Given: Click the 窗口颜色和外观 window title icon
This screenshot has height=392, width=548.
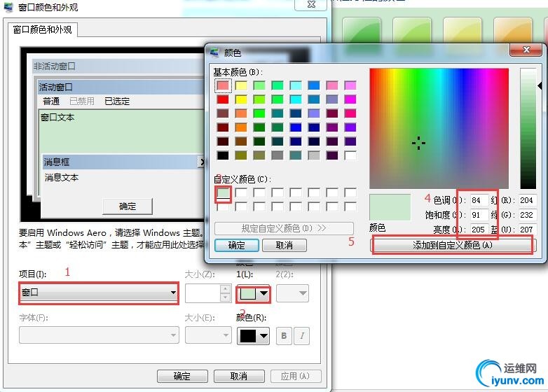Looking at the screenshot, I should coord(8,7).
